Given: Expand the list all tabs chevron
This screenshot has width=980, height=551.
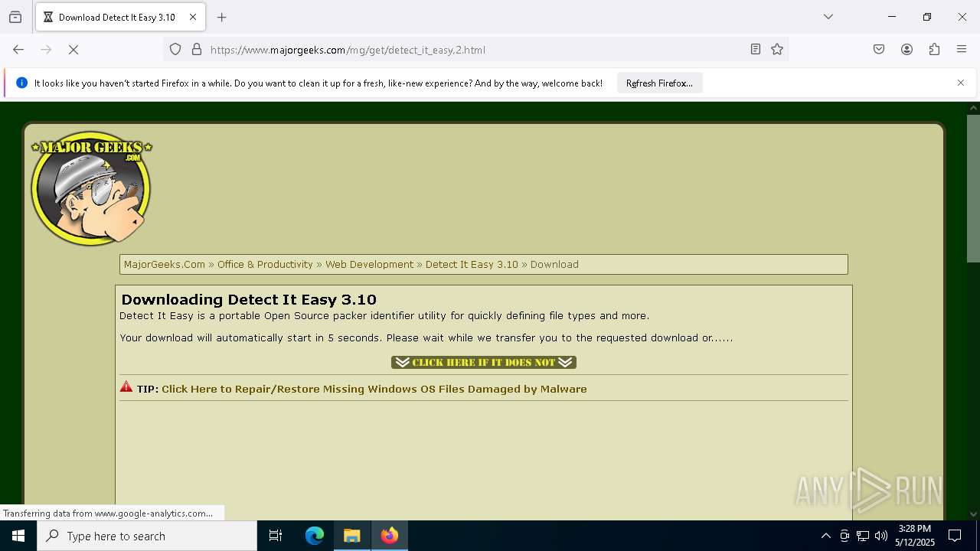Looking at the screenshot, I should [x=828, y=17].
